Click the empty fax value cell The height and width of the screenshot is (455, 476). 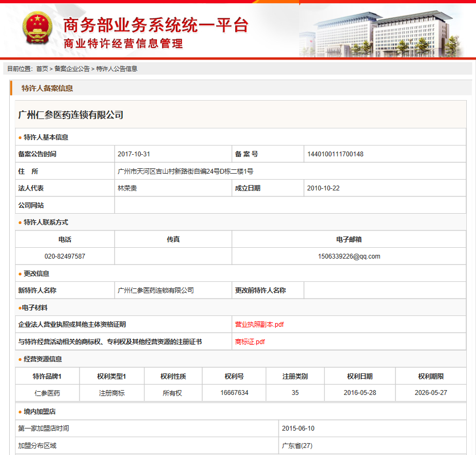pos(173,256)
